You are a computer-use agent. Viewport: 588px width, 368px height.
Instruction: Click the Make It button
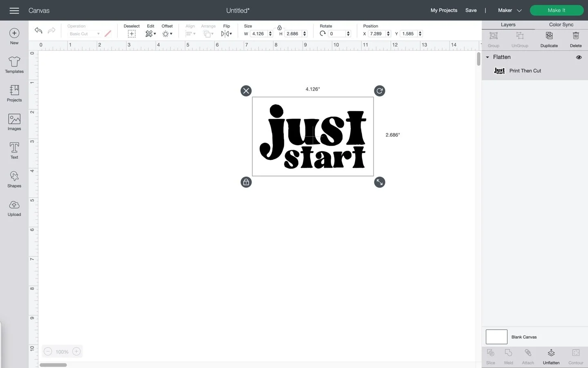tap(556, 10)
